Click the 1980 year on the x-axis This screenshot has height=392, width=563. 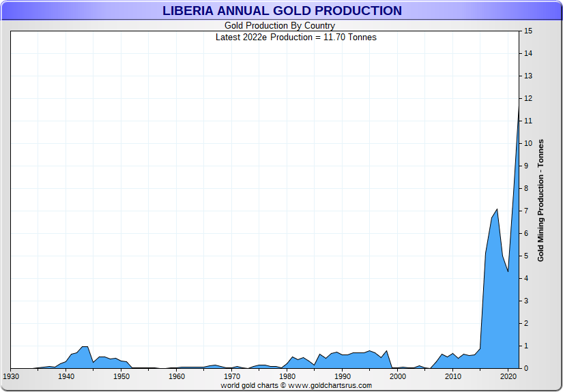[x=287, y=376]
